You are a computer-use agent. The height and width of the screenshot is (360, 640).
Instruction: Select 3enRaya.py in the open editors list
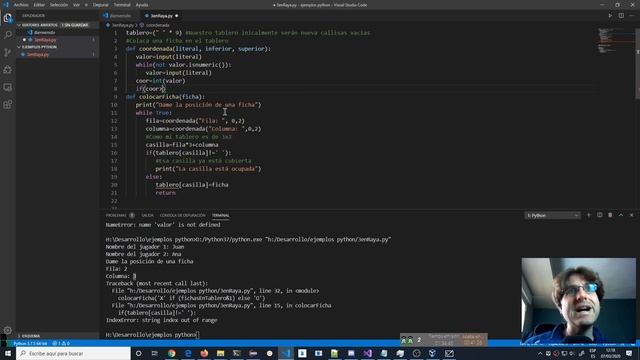(x=57, y=40)
